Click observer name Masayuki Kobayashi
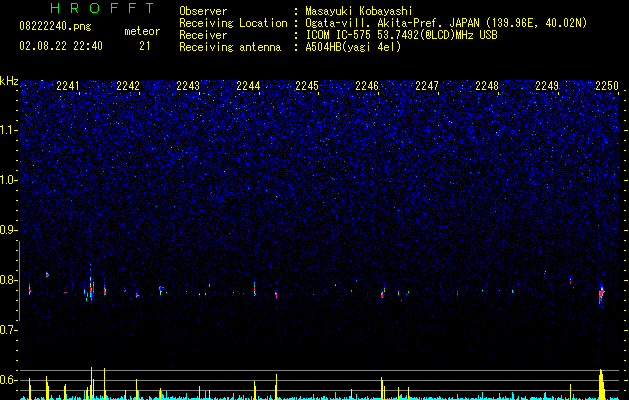 click(x=359, y=11)
